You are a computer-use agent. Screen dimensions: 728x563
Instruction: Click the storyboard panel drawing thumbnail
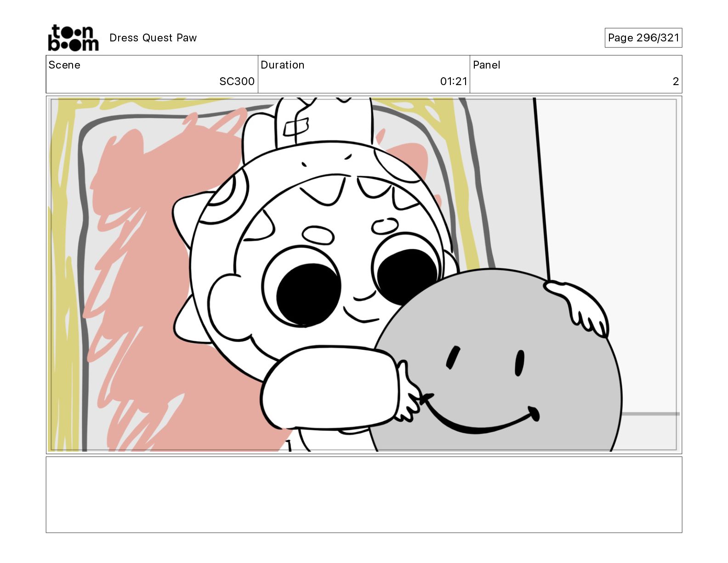tap(364, 275)
